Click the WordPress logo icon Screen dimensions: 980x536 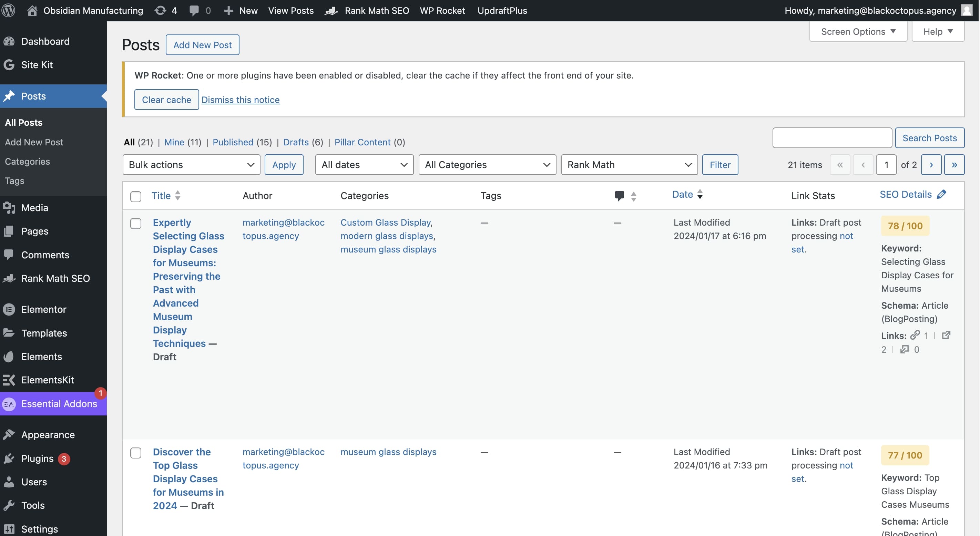[8, 10]
